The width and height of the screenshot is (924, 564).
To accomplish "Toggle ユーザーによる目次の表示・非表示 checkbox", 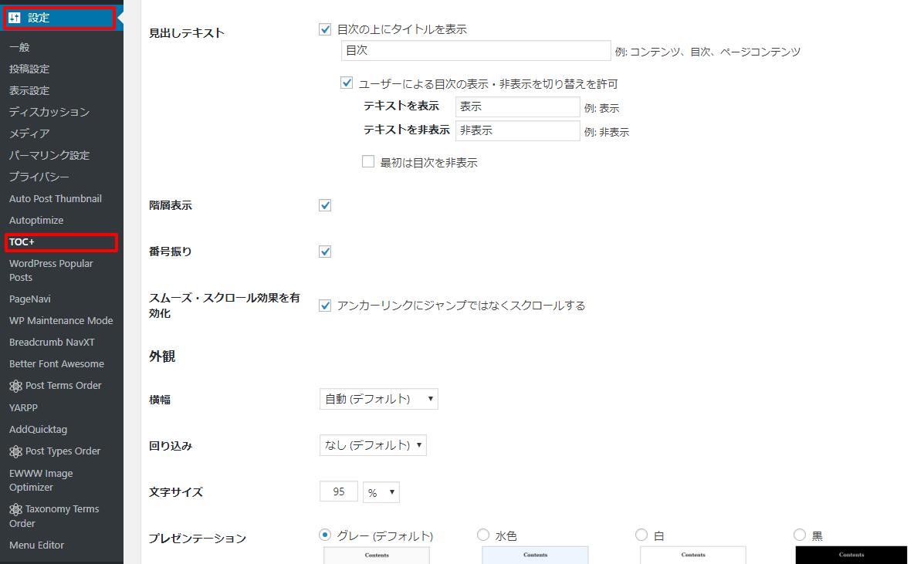I will [347, 83].
